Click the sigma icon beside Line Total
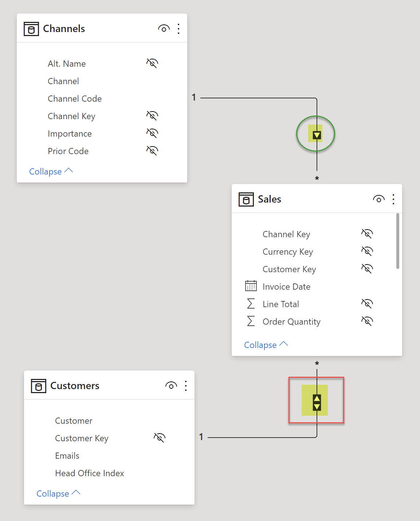The height and width of the screenshot is (521, 420). (x=251, y=303)
